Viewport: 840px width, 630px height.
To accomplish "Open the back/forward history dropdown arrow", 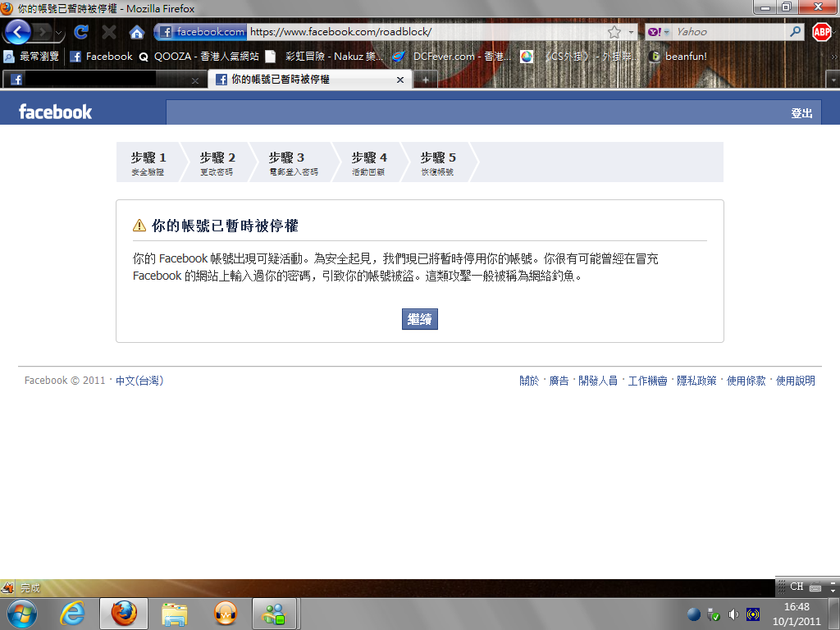I will pos(59,33).
